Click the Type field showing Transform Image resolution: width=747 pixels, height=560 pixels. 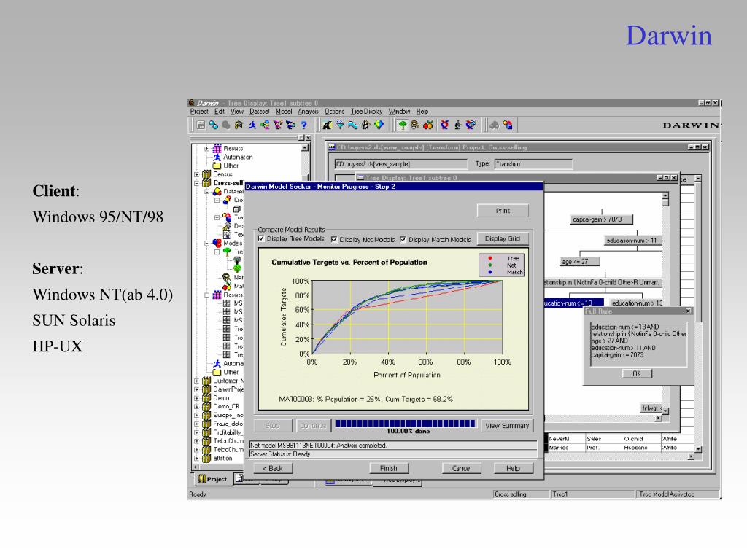(533, 164)
